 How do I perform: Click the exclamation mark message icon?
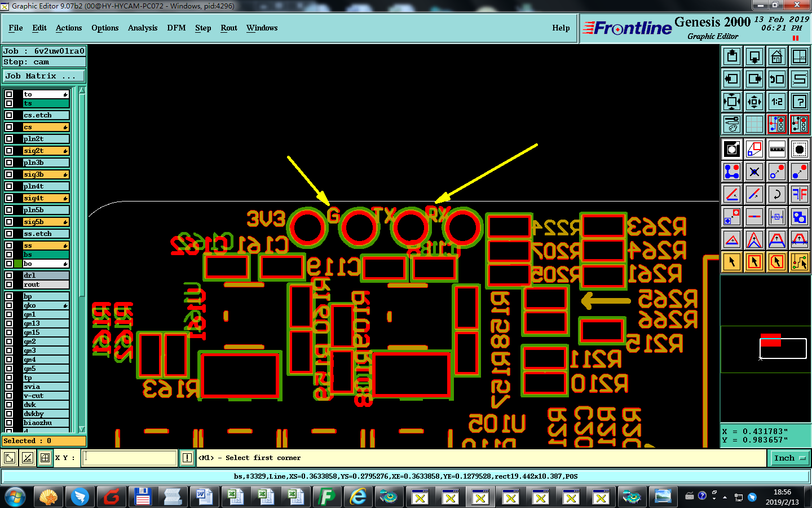(x=187, y=458)
